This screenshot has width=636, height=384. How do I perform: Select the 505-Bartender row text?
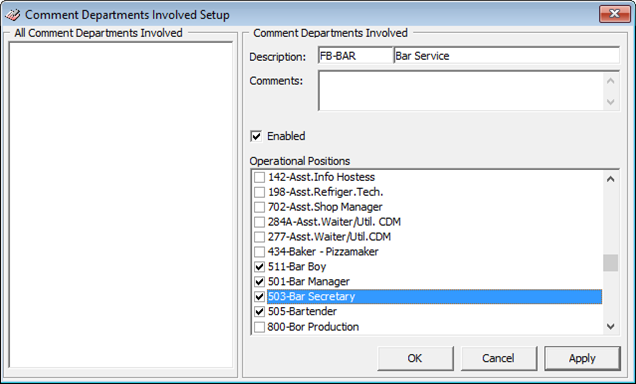(x=302, y=311)
